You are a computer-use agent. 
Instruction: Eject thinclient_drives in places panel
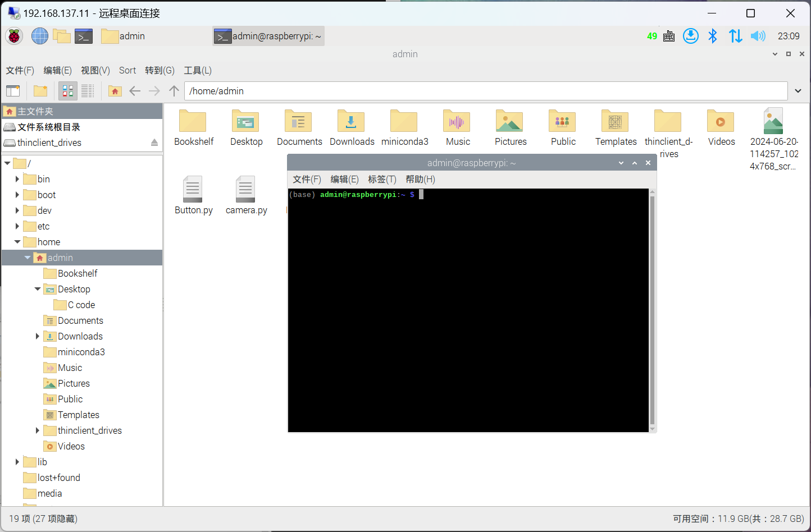pos(154,143)
